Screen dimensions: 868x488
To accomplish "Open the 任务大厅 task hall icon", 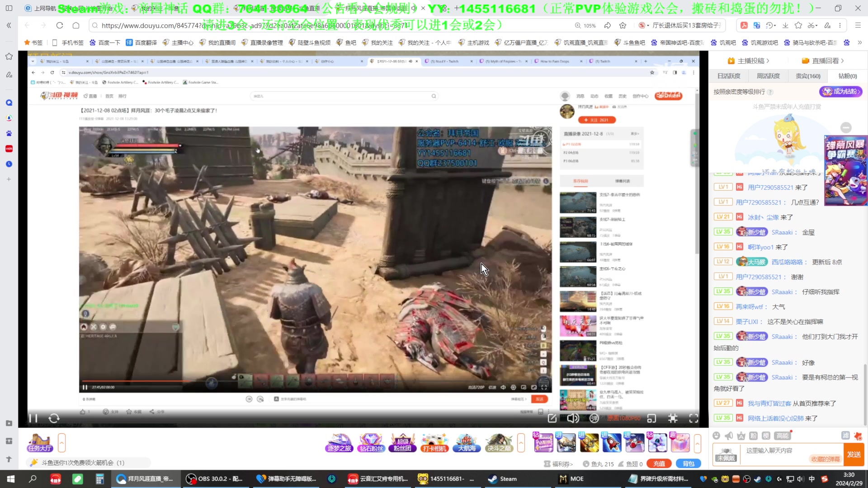I will click(x=40, y=443).
